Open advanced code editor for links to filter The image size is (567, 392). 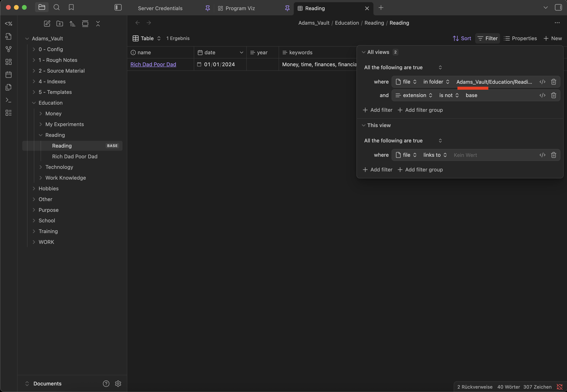pos(543,155)
